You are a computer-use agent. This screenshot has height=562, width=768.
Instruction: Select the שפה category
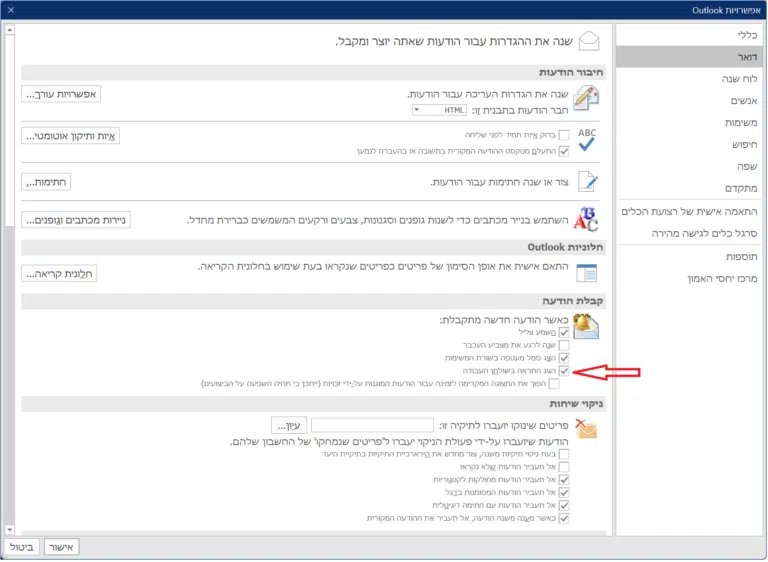click(x=689, y=167)
